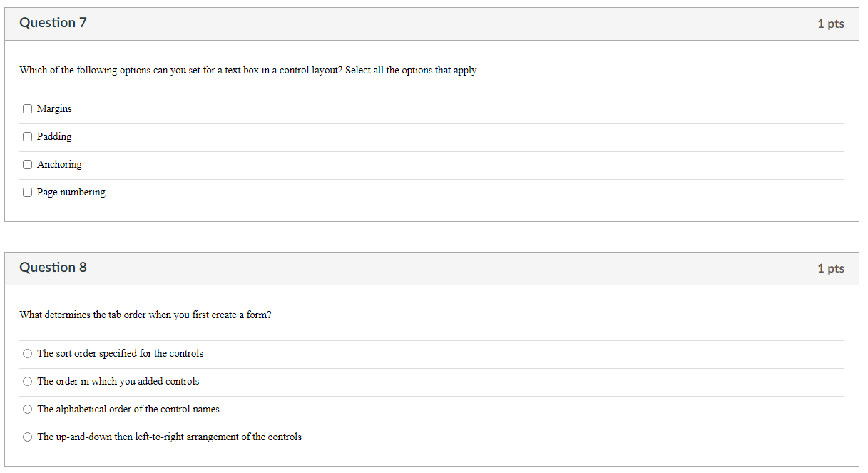Click the 1 pts label for Question 7
The height and width of the screenshot is (473, 868).
[x=831, y=24]
